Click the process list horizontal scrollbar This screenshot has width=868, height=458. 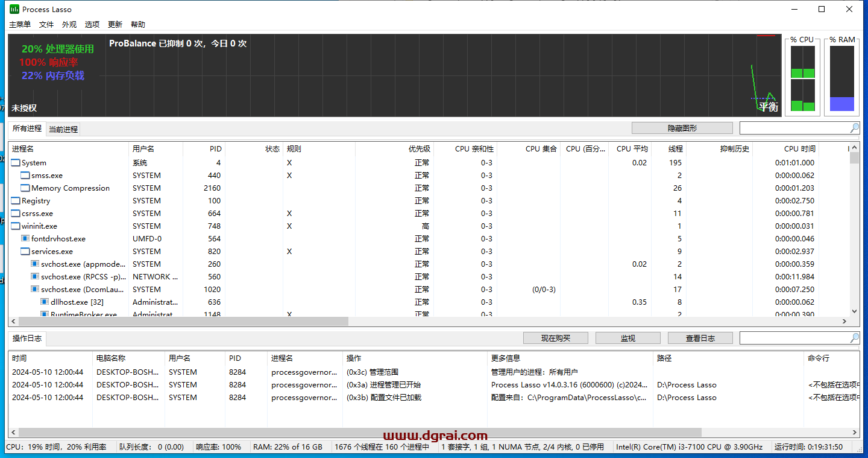(x=184, y=322)
